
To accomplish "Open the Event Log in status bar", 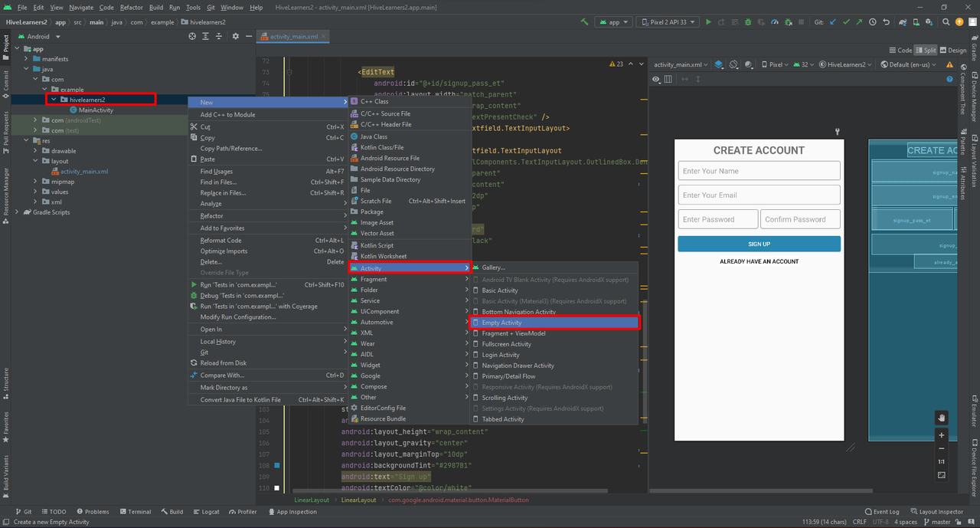I will pyautogui.click(x=881, y=512).
